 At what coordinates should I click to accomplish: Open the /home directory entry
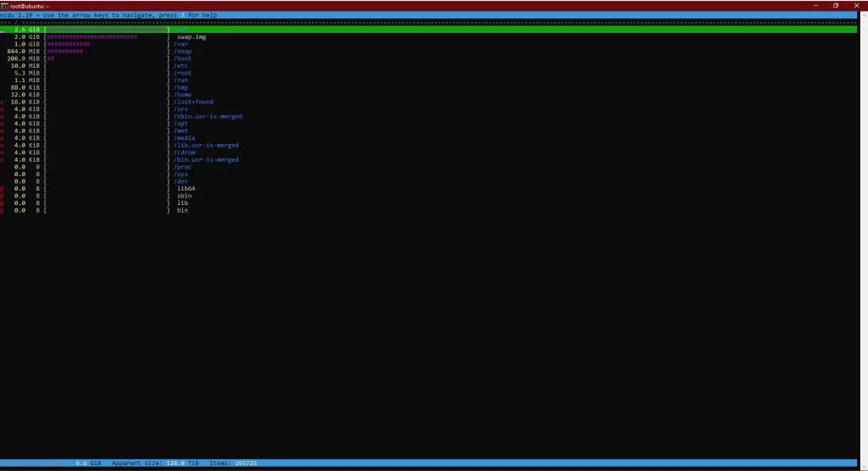[183, 94]
